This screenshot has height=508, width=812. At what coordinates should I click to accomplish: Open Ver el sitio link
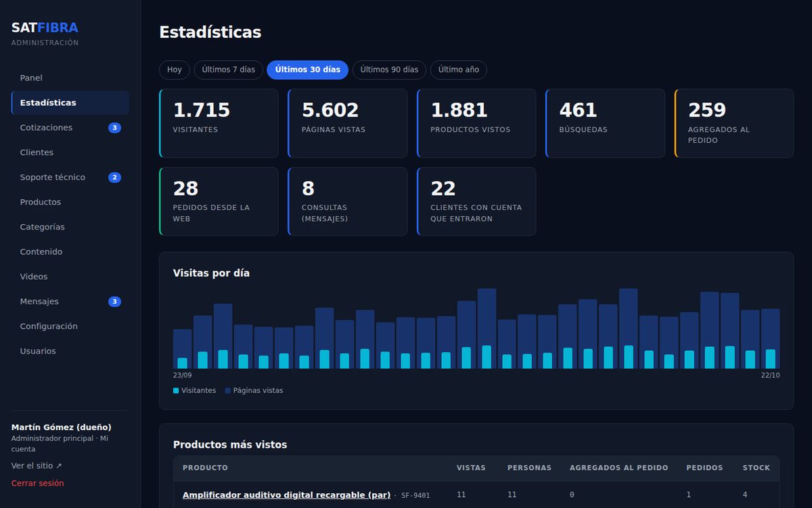coord(37,466)
